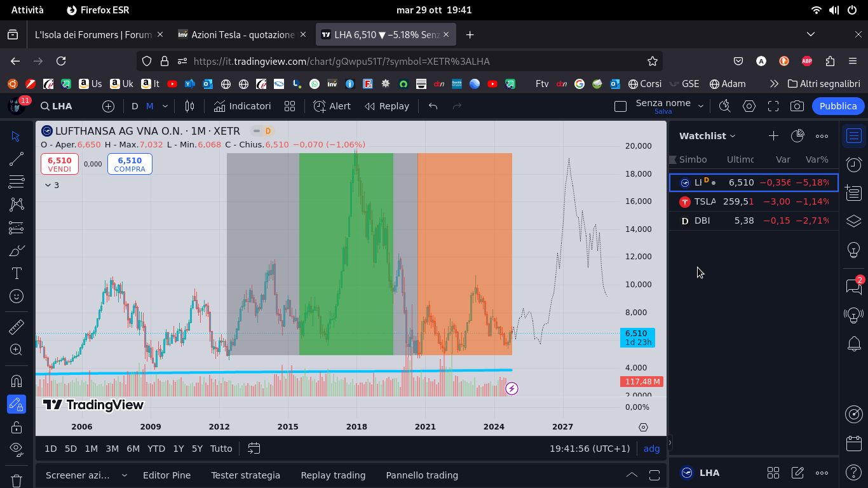This screenshot has height=488, width=868.
Task: Open the right sidebar chat bubble with badge 2
Action: click(x=854, y=286)
